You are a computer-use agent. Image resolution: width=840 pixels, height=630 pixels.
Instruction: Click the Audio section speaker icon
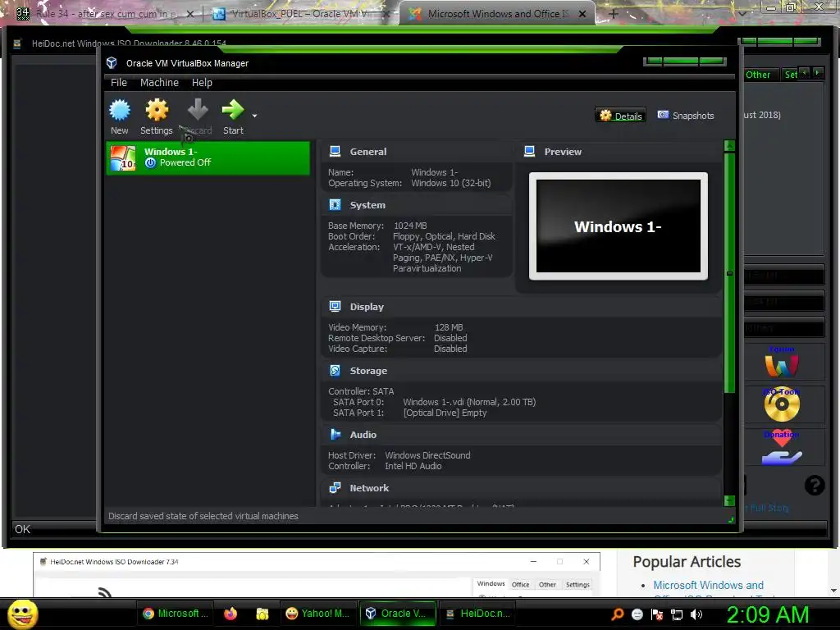tap(335, 435)
